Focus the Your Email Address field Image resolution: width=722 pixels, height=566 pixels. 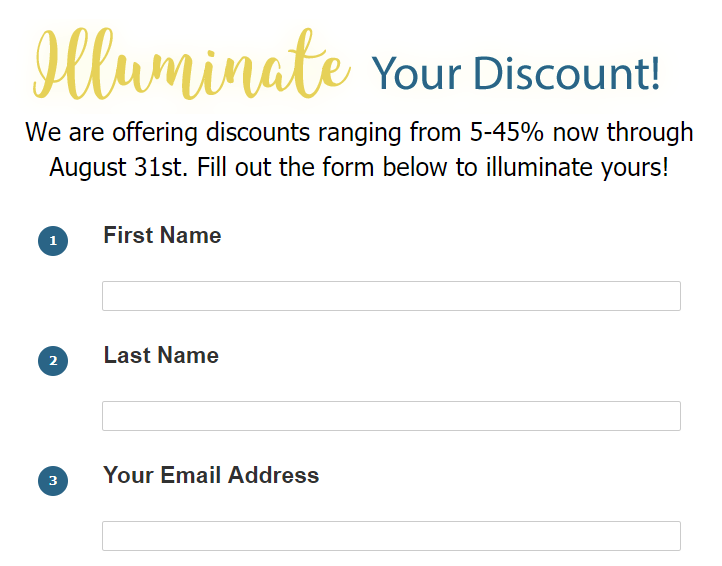point(391,536)
